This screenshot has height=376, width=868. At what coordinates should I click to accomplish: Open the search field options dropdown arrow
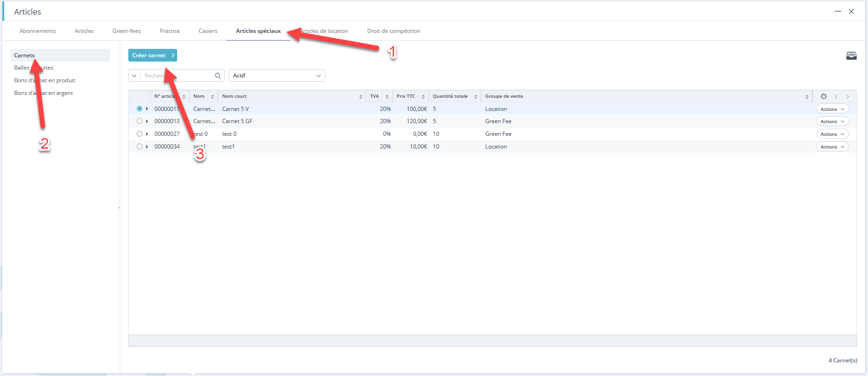134,76
